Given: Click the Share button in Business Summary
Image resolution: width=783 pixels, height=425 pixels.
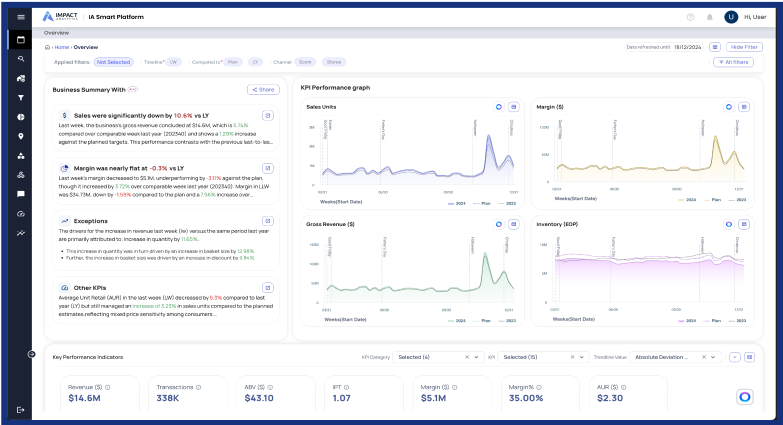Looking at the screenshot, I should tap(262, 90).
